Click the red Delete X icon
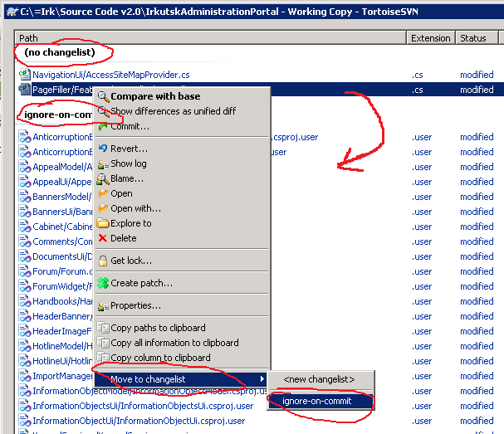 tap(102, 238)
